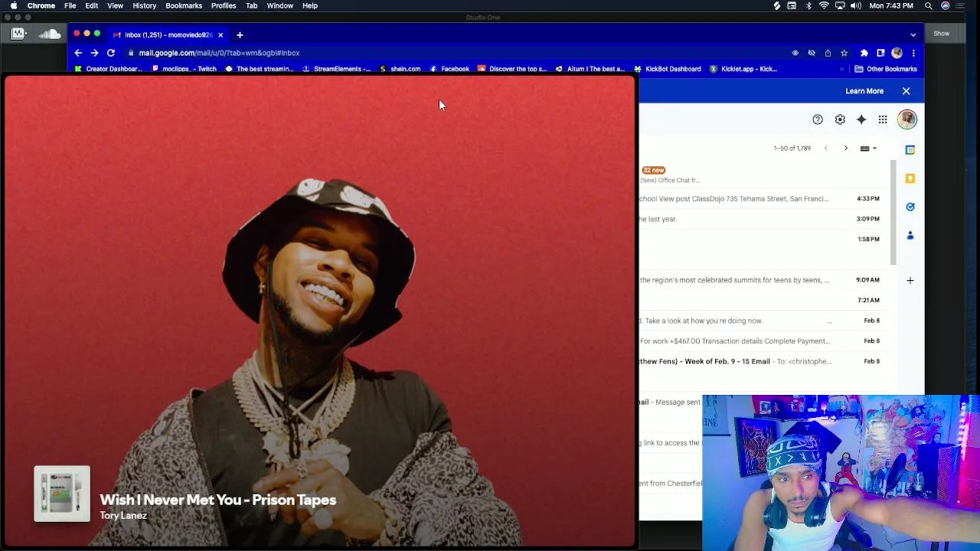Image resolution: width=980 pixels, height=551 pixels.
Task: Click the Tory Lanez artist name
Action: click(123, 516)
